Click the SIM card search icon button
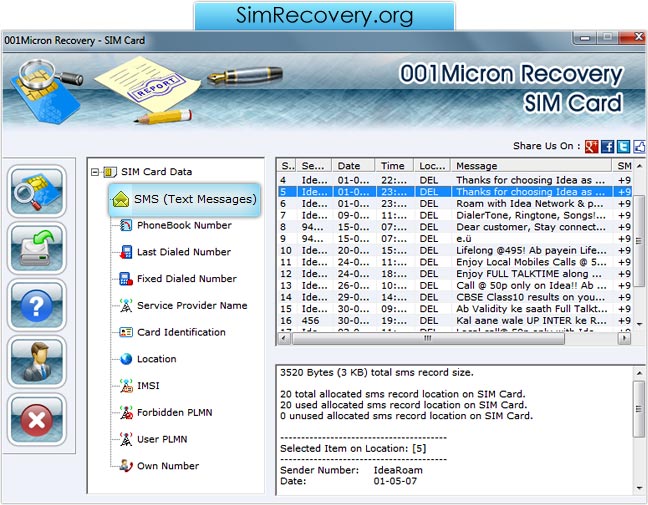The image size is (648, 505). tap(37, 191)
